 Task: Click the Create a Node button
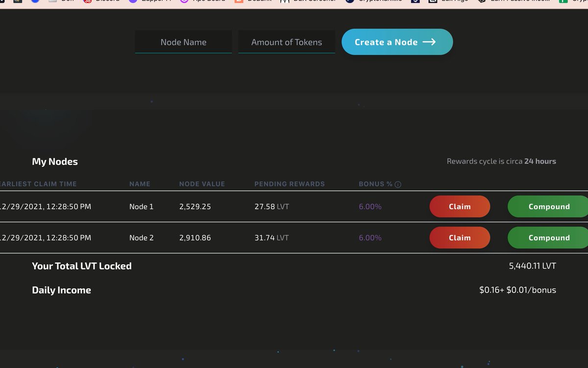pyautogui.click(x=397, y=42)
